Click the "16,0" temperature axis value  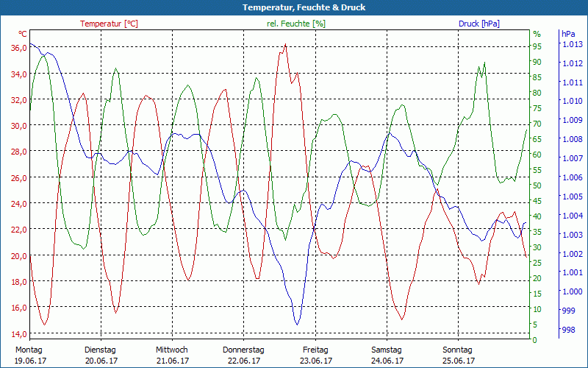pyautogui.click(x=19, y=308)
